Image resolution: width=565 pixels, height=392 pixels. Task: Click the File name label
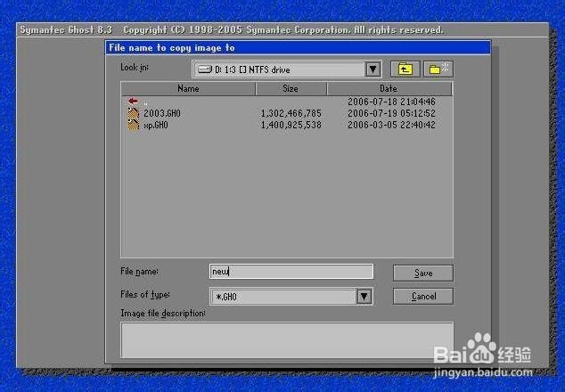139,272
